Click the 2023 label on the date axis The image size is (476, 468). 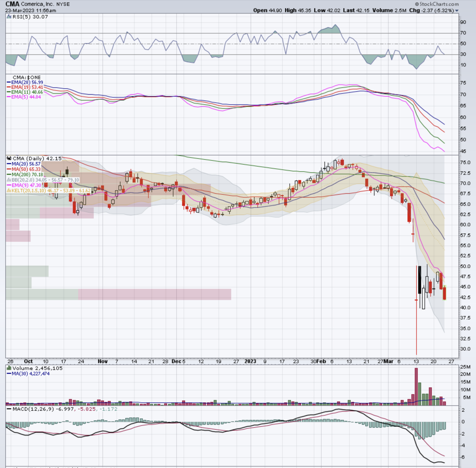(250, 361)
